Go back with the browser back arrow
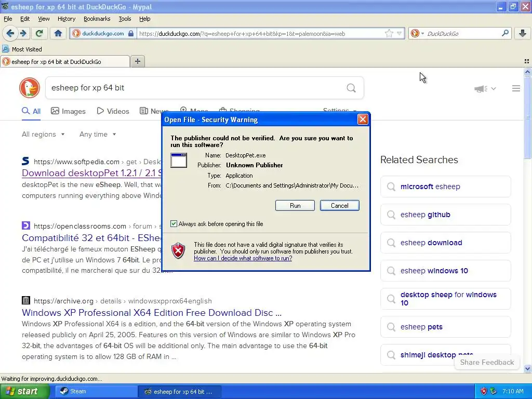Image resolution: width=532 pixels, height=399 pixels. pos(10,33)
